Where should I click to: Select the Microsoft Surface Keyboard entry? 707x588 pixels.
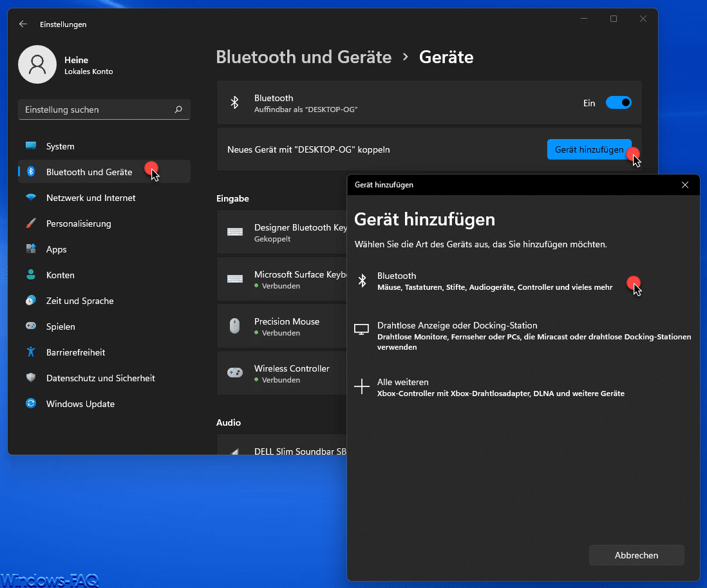(x=282, y=279)
